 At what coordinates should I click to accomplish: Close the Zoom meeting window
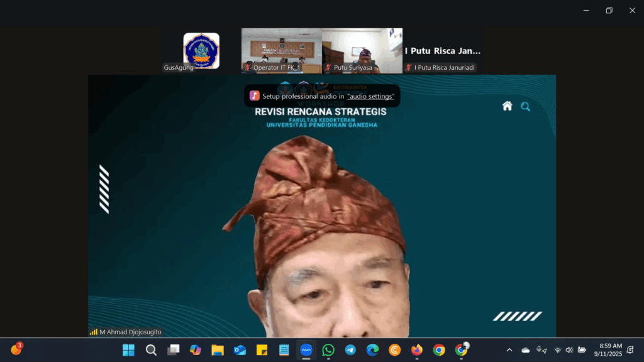[632, 11]
